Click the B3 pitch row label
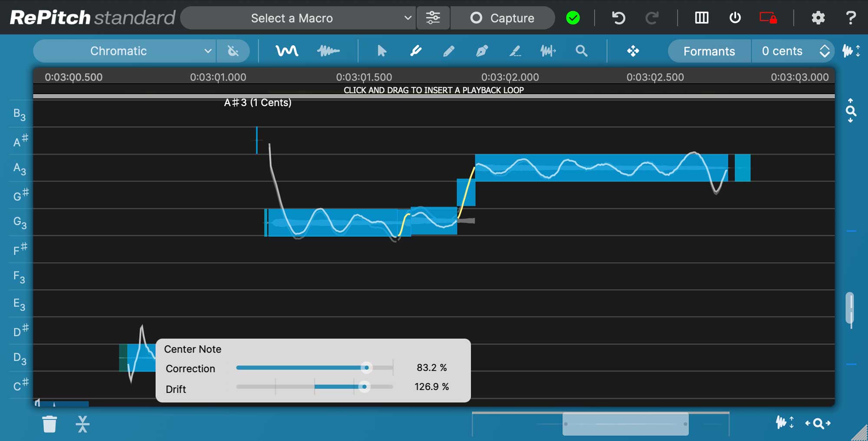Screen dimensions: 868x441 pyautogui.click(x=20, y=114)
